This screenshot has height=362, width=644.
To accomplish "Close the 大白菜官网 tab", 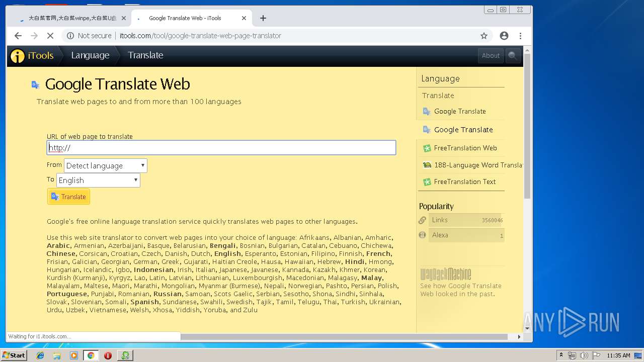I will pos(124,18).
